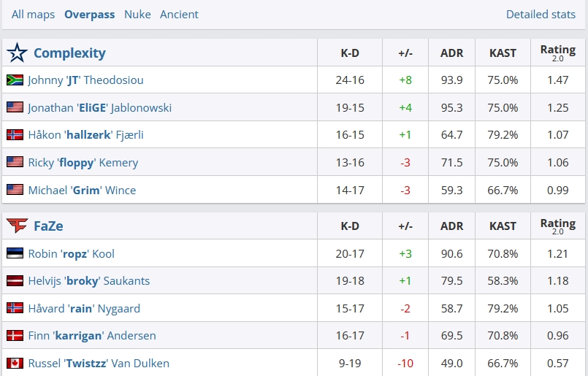Click the Canadian flag beside Twistzz

(15, 363)
